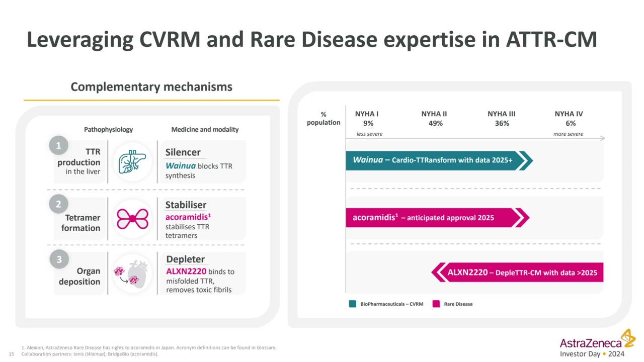Click the Complementary mechanisms heading

click(151, 86)
